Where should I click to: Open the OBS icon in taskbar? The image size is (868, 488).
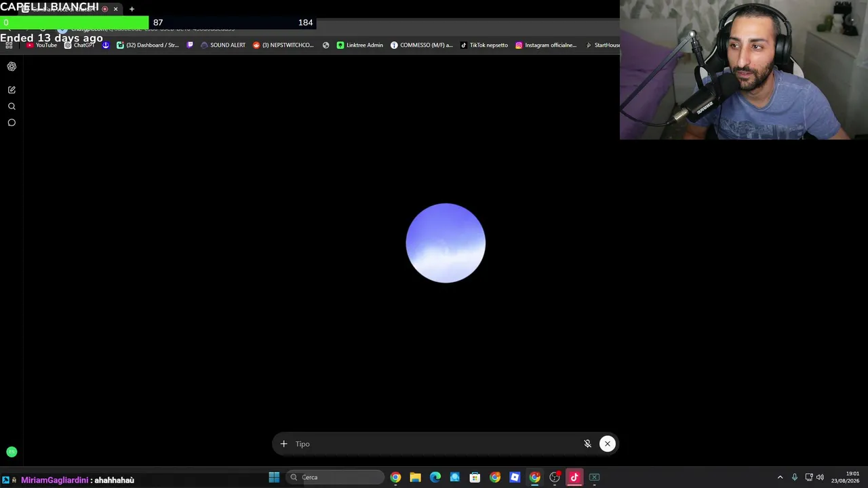point(555,477)
